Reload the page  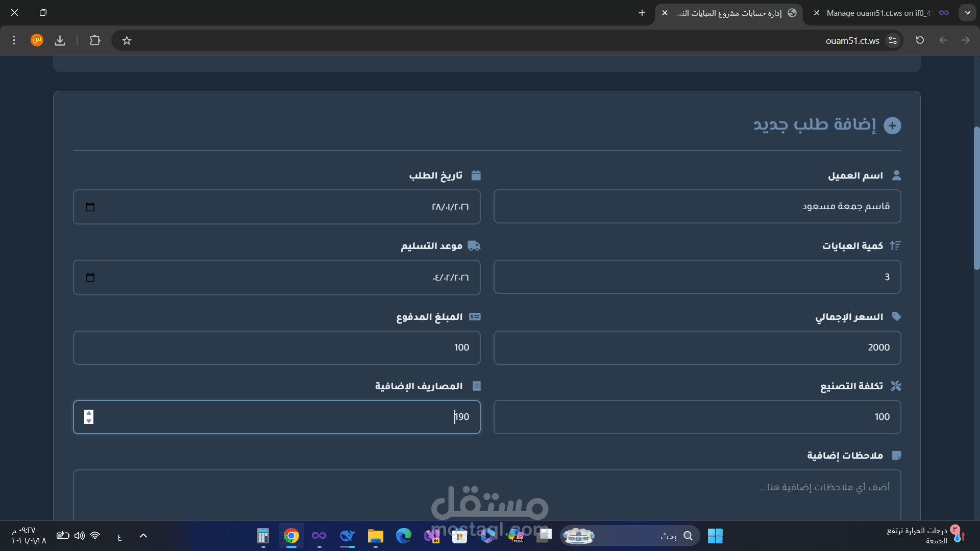click(x=920, y=40)
